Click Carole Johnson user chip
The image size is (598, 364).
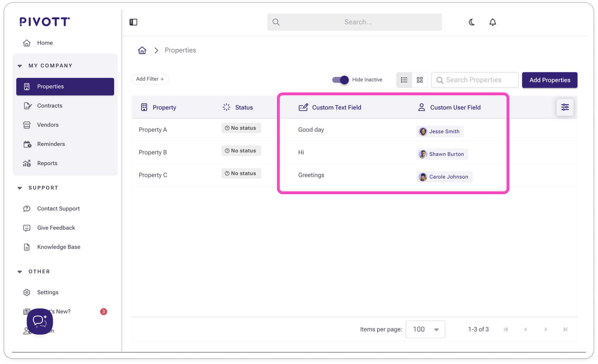coord(444,177)
